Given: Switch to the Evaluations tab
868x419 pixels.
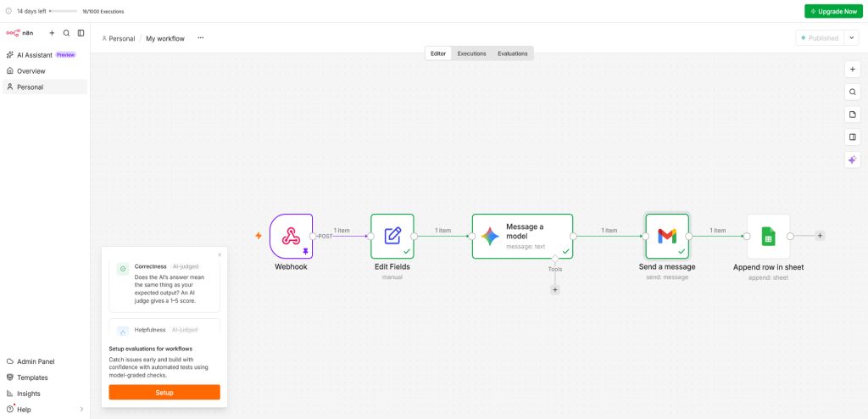Looking at the screenshot, I should [x=513, y=53].
